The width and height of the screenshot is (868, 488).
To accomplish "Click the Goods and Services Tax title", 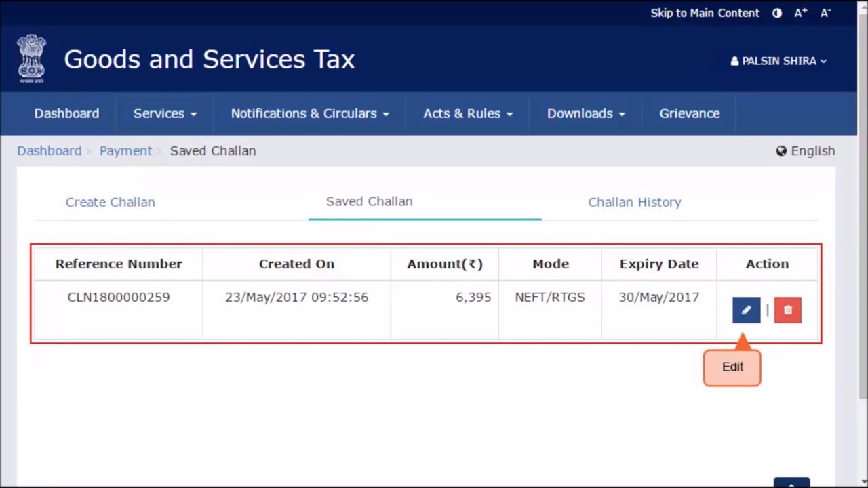I will coord(210,60).
